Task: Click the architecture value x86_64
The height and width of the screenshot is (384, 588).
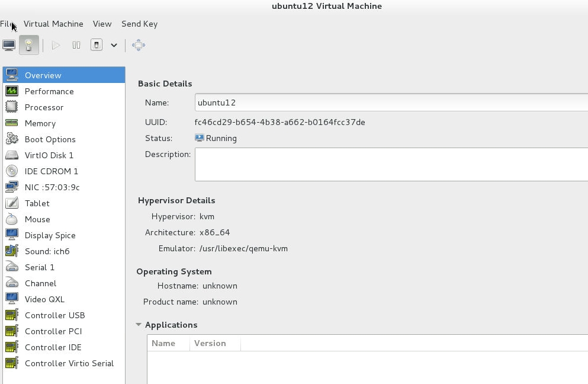Action: point(214,232)
